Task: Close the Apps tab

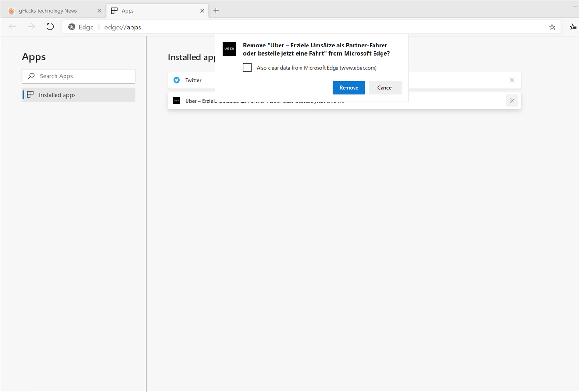Action: click(202, 11)
